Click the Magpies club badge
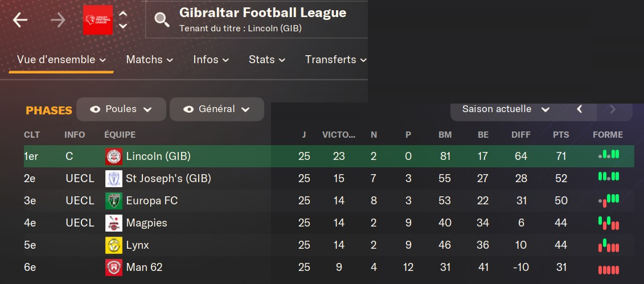644x284 pixels. coord(114,223)
